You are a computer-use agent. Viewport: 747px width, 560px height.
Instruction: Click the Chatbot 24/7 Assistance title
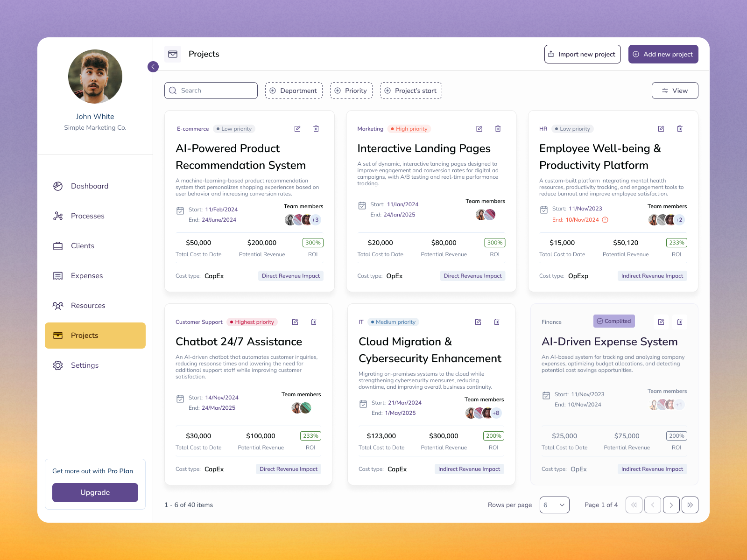click(x=239, y=342)
